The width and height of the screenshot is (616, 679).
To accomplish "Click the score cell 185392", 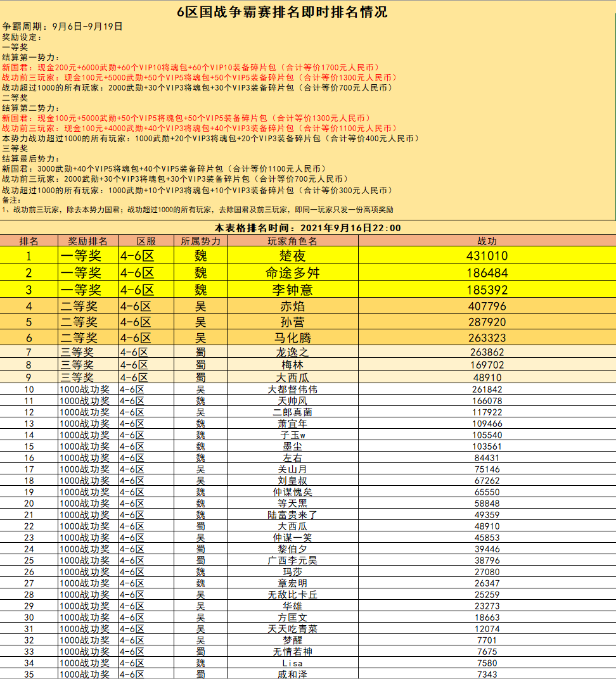I will 487,289.
